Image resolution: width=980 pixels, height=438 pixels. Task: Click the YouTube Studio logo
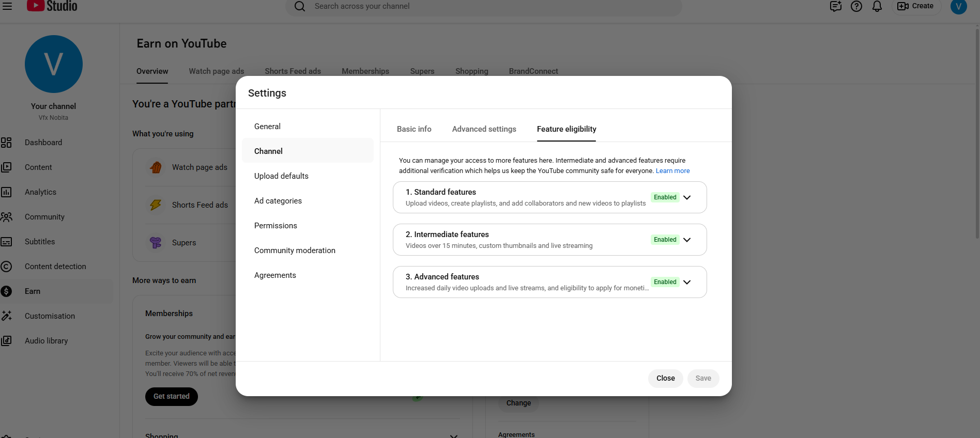point(52,6)
